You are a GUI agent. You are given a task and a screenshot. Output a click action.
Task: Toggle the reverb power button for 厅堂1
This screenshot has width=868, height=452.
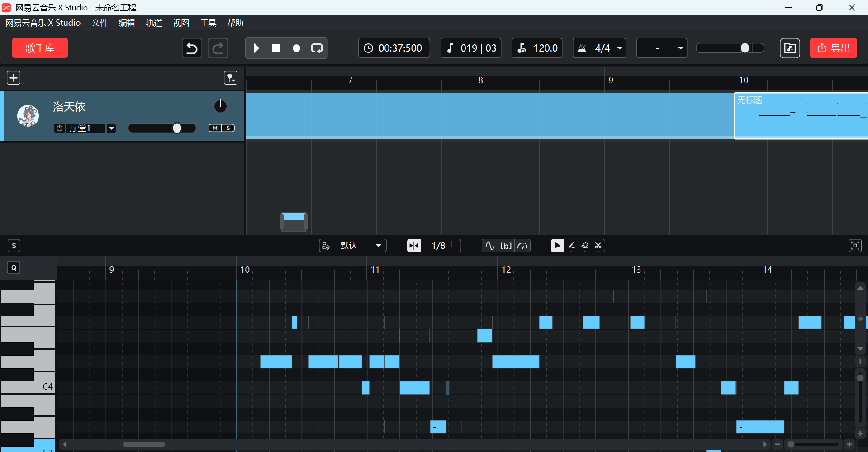point(59,128)
